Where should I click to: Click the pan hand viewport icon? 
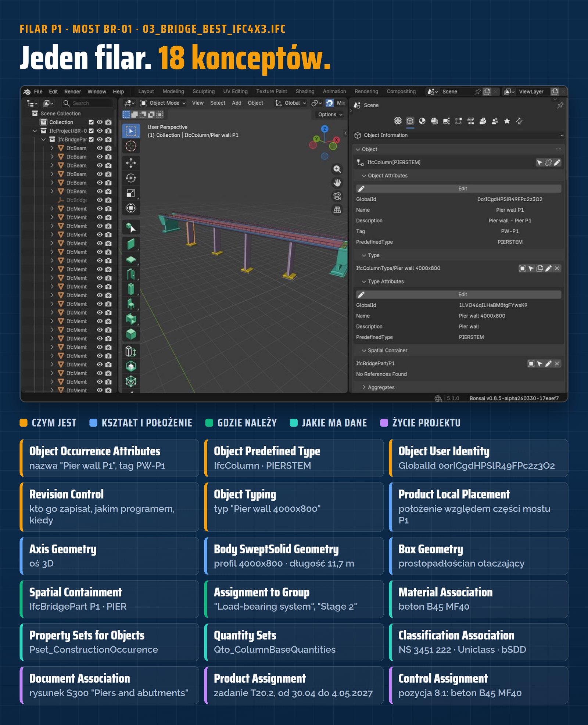pos(337,183)
